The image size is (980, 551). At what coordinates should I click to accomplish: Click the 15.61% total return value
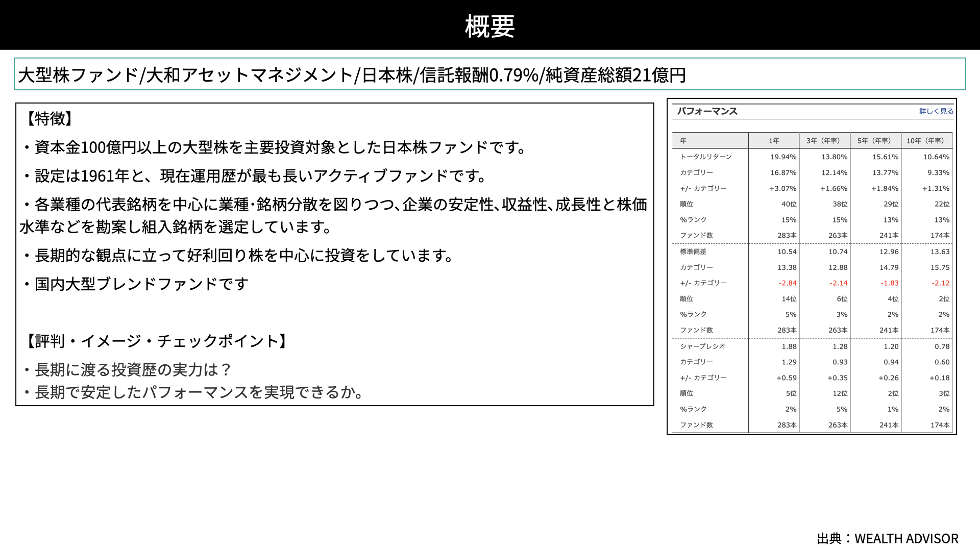(x=885, y=157)
